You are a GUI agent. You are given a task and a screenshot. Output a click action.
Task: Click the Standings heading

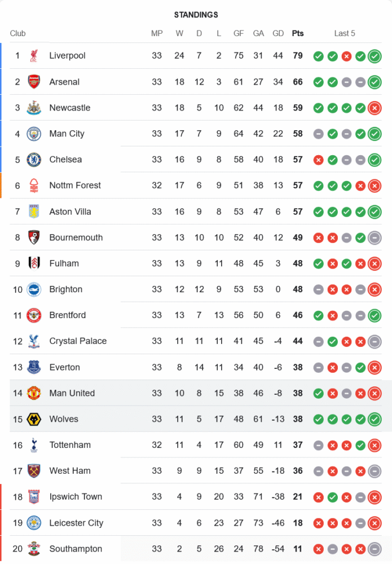point(196,15)
